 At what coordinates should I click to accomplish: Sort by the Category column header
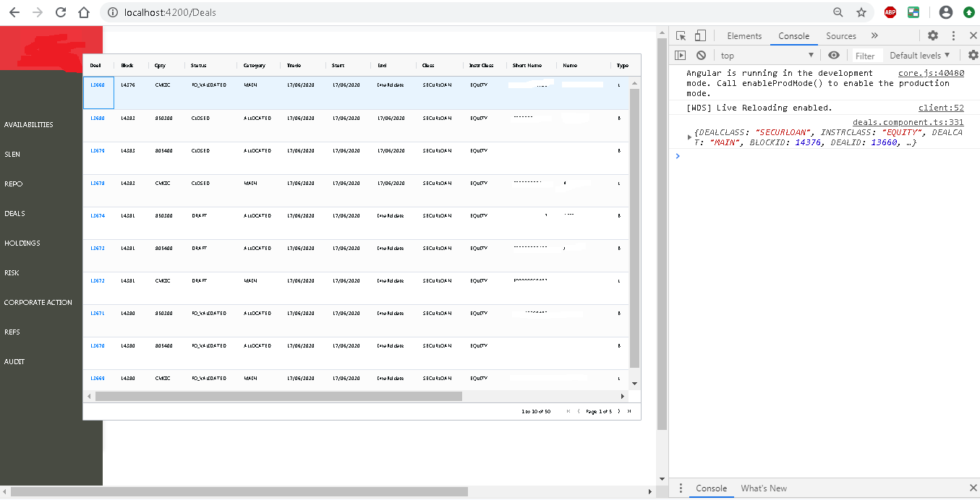[255, 65]
